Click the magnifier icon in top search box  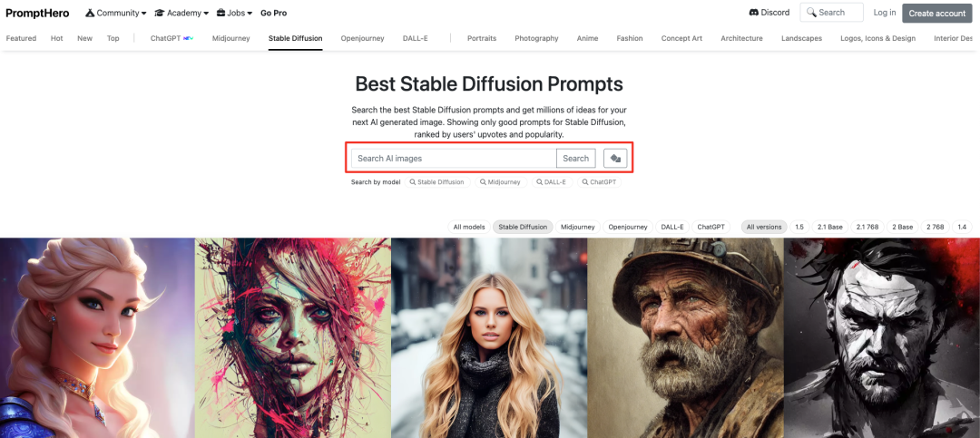click(811, 13)
